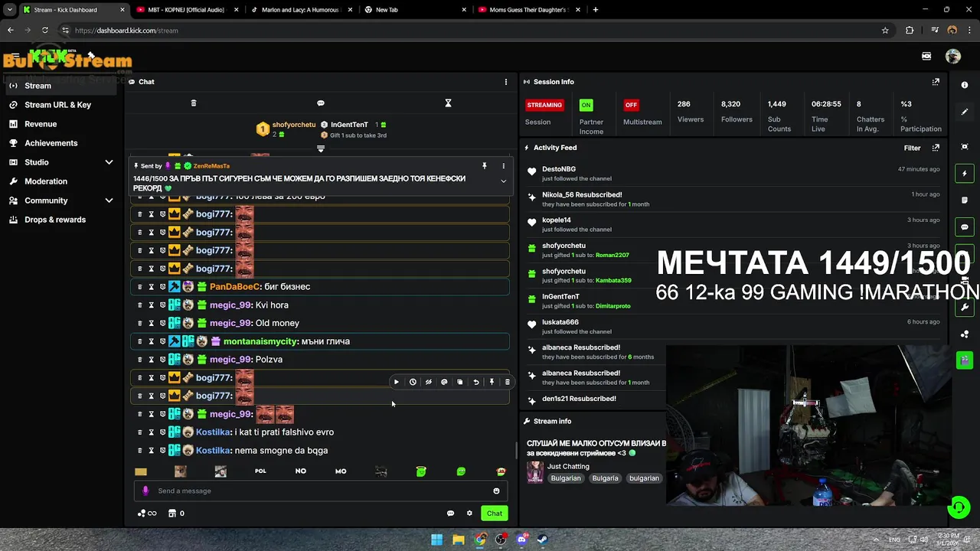This screenshot has width=980, height=551.
Task: Click shield icon beside Kostilka's falshivo evro message
Action: (x=162, y=432)
